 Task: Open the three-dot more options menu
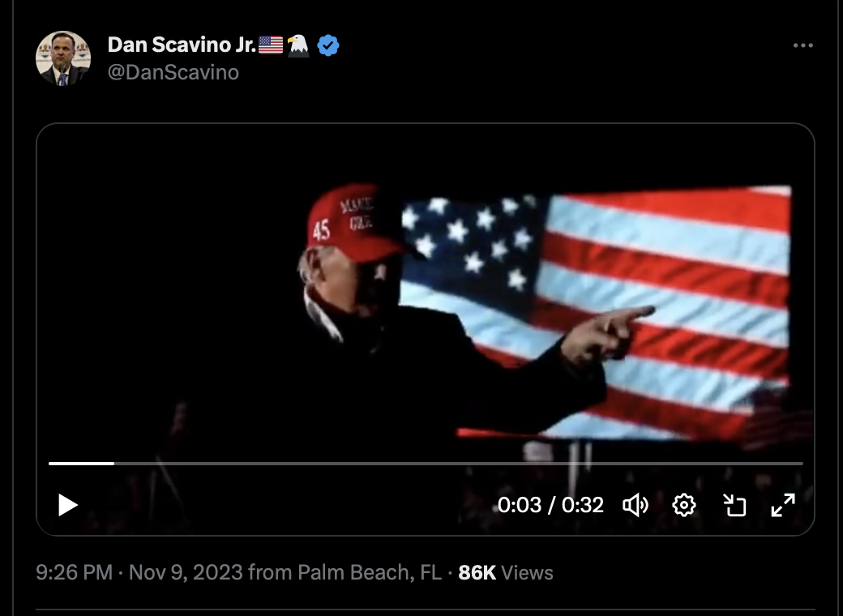coord(803,45)
